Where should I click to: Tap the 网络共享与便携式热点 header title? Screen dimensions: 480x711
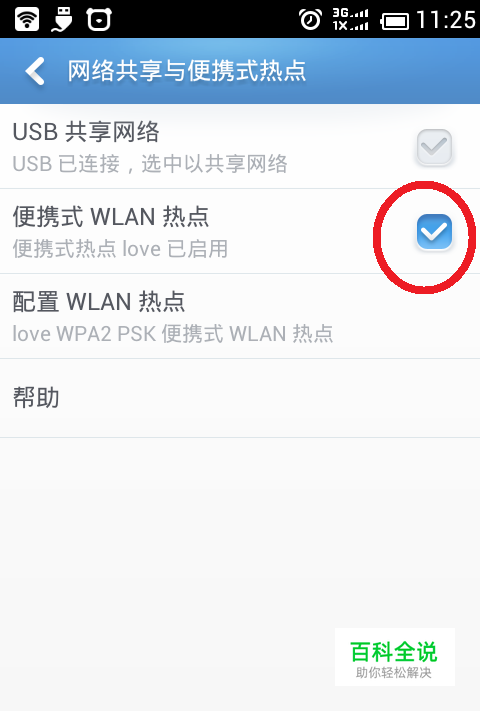(187, 71)
